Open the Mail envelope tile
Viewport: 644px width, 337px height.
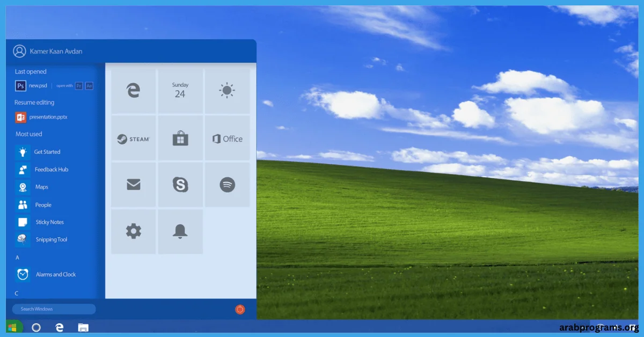[133, 185]
